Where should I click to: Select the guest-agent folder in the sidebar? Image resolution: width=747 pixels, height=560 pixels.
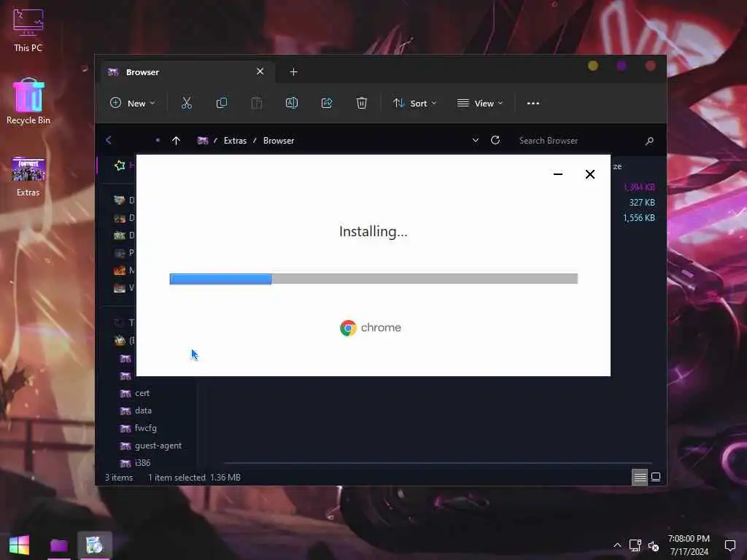tap(158, 446)
